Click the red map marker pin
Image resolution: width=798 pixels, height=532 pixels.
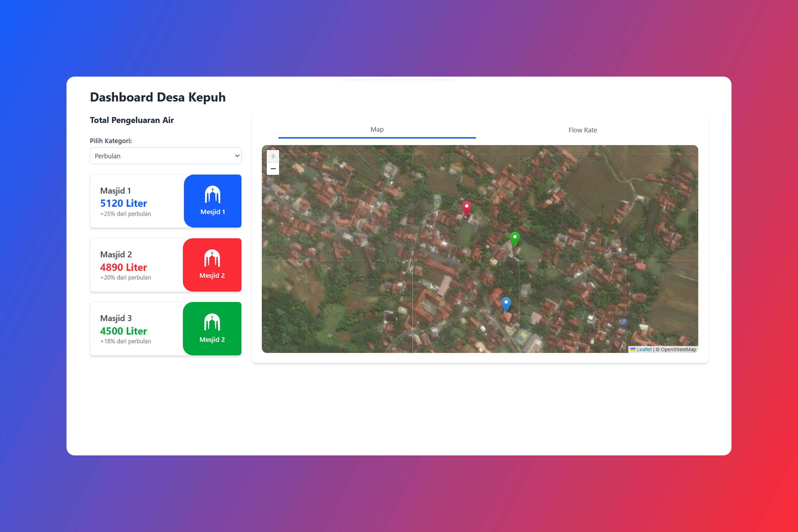[467, 208]
